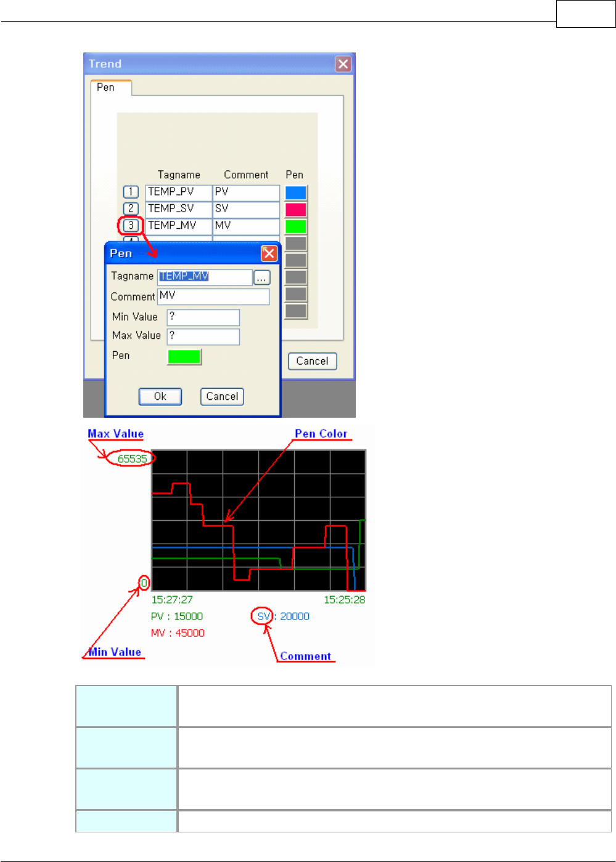Image resolution: width=616 pixels, height=862 pixels.
Task: Click the Comment field in Pen dialog
Action: pos(213,297)
